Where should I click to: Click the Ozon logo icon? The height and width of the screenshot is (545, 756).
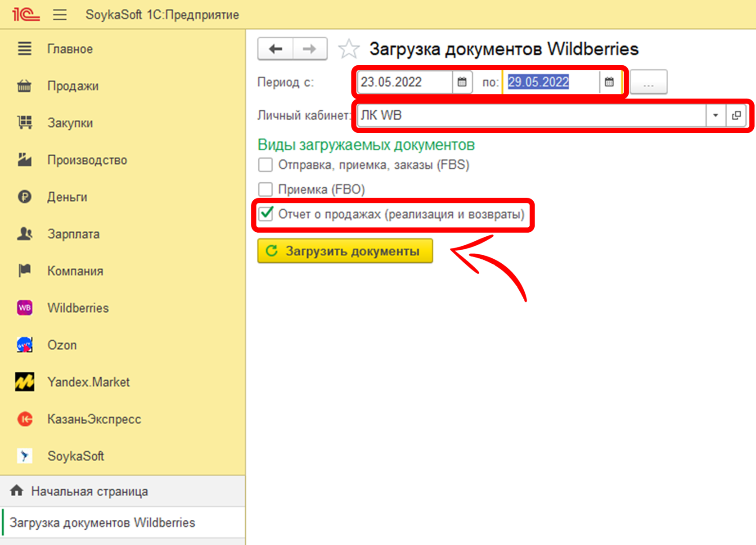point(25,345)
